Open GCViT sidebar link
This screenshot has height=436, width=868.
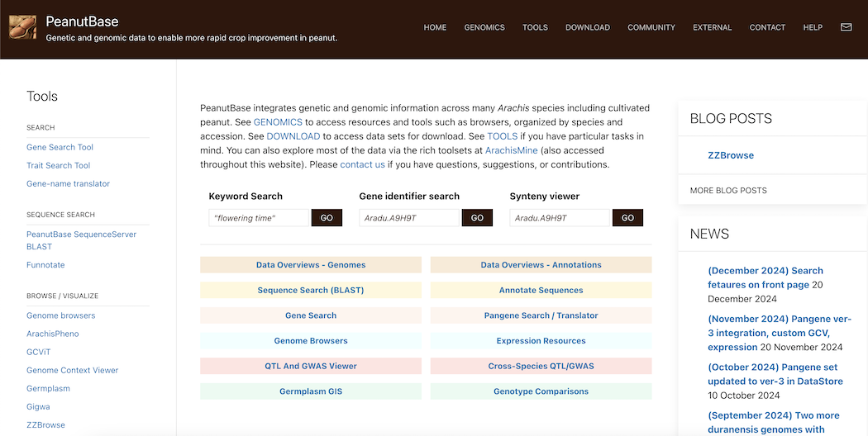39,352
